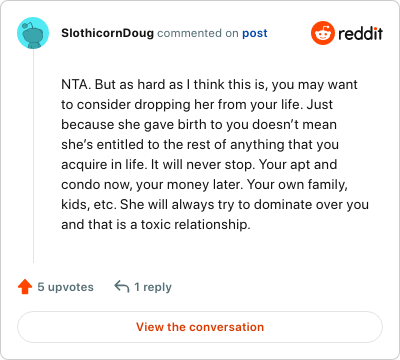
Task: Click the "5 upvotes" count
Action: pyautogui.click(x=65, y=287)
